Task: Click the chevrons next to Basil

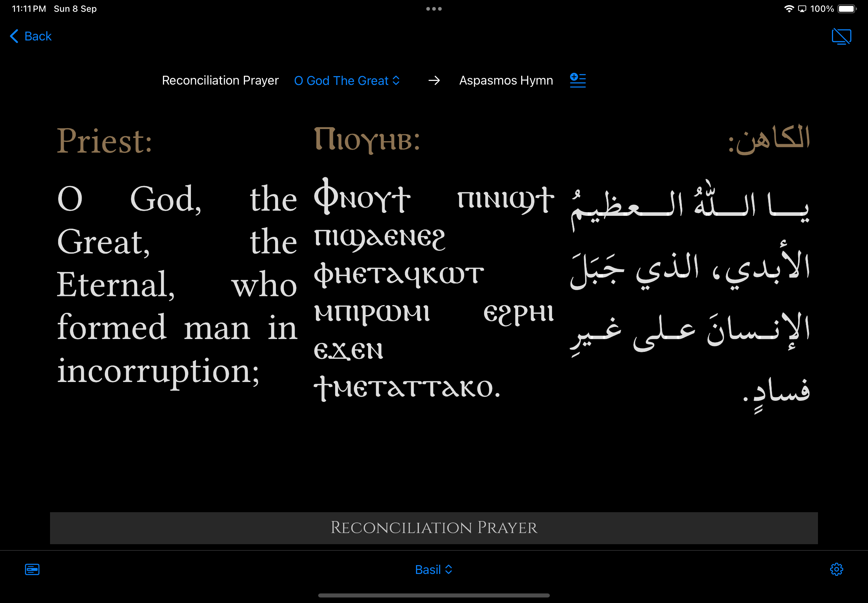Action: [449, 570]
